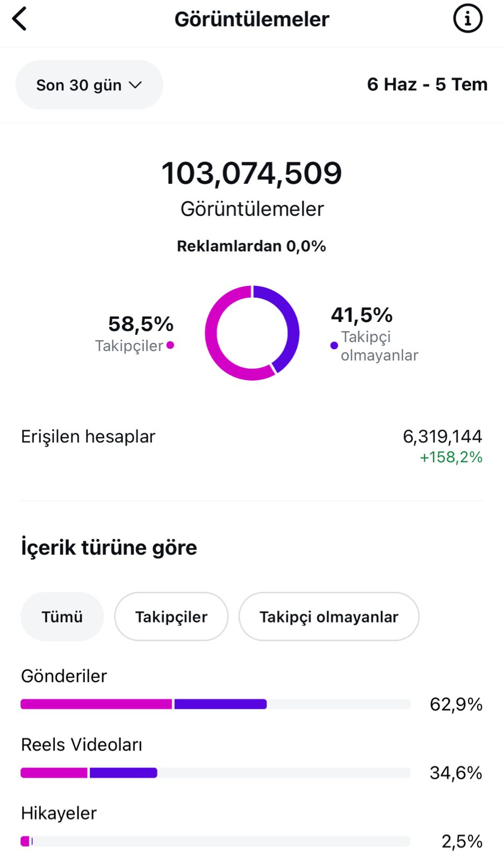Tap the pink segment of the donut chart
Image resolution: width=504 pixels, height=860 pixels.
[214, 344]
